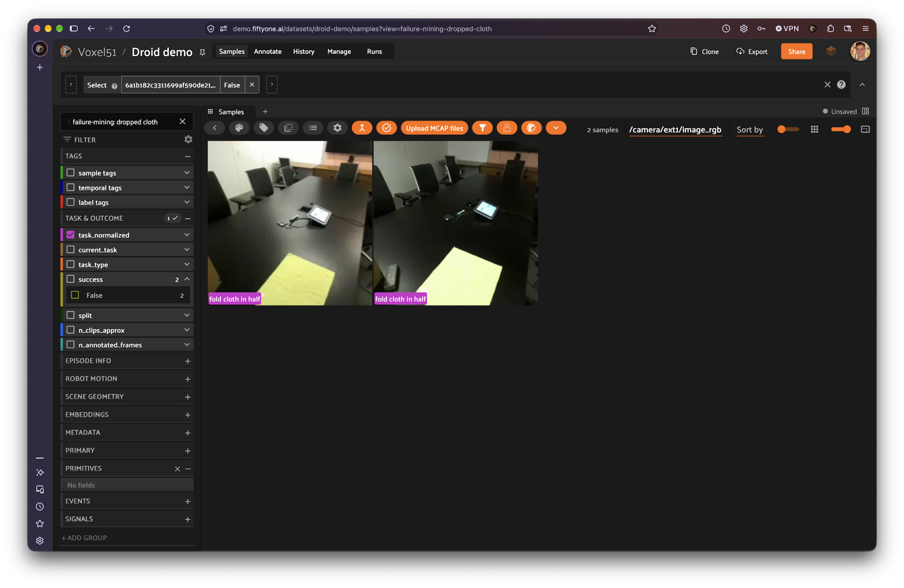
Task: Open the layout split icon beside Unsaved
Action: pos(865,111)
